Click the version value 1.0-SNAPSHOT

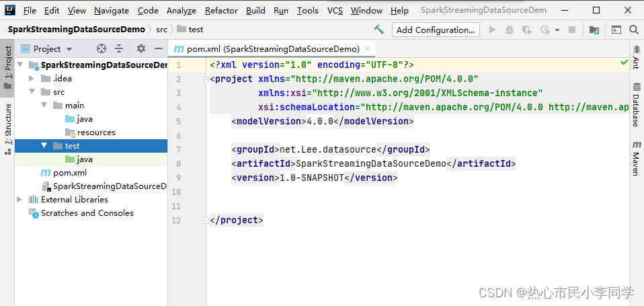[311, 178]
